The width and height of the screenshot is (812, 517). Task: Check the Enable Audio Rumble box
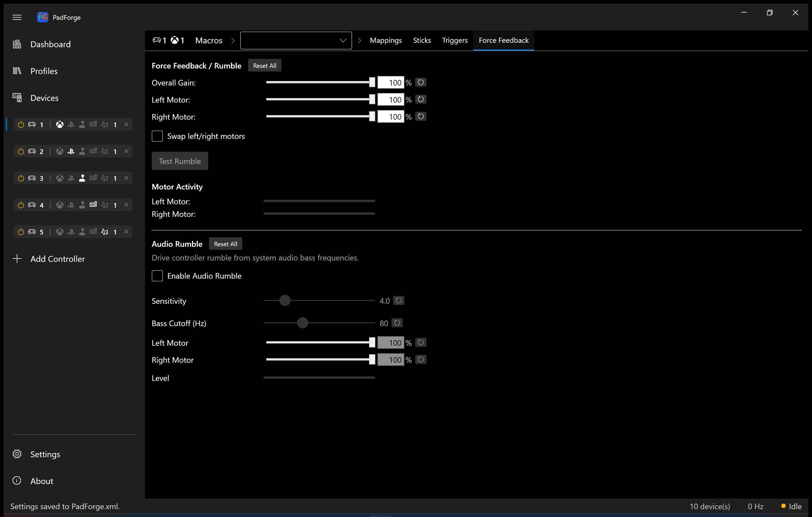click(x=157, y=276)
